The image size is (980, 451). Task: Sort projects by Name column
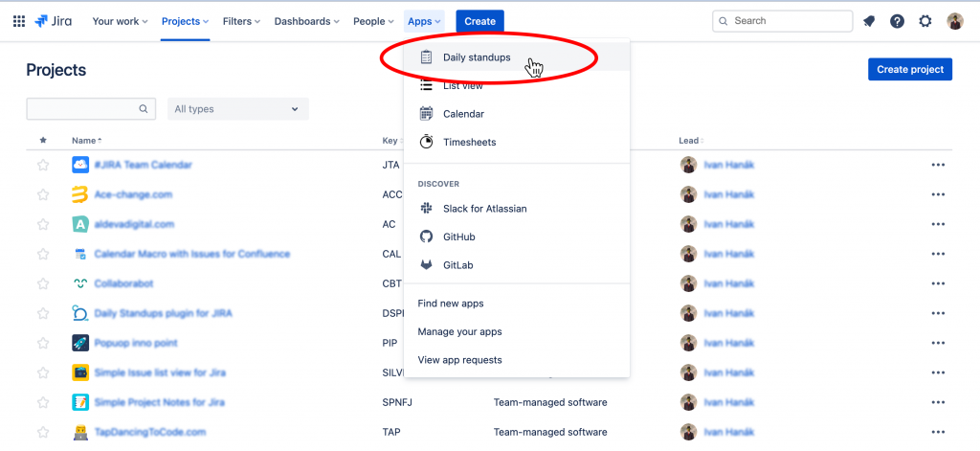point(87,141)
